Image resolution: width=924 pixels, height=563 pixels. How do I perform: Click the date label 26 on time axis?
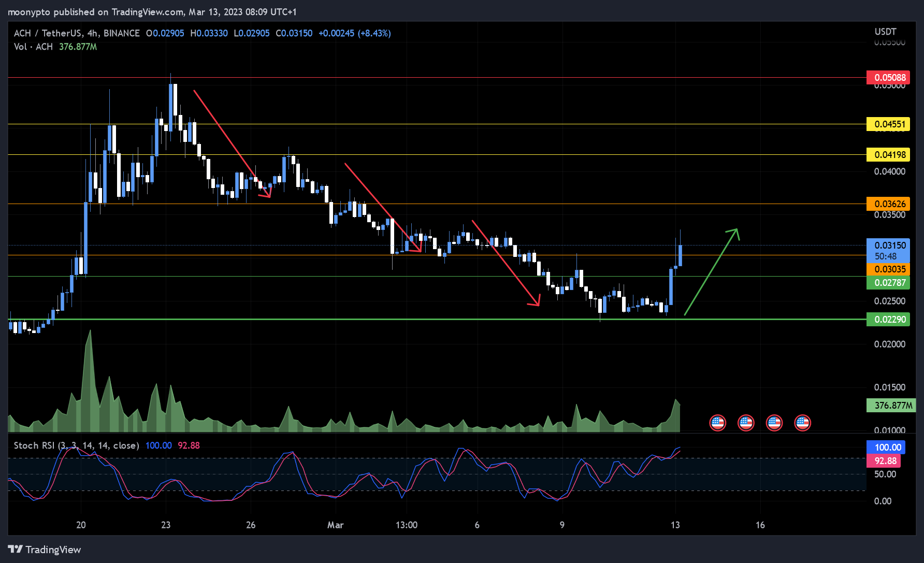pyautogui.click(x=251, y=525)
